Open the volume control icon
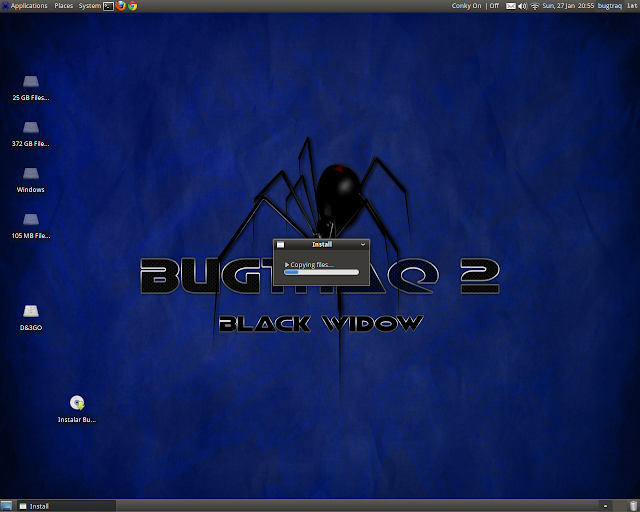Image resolution: width=640 pixels, height=512 pixels. (x=522, y=6)
